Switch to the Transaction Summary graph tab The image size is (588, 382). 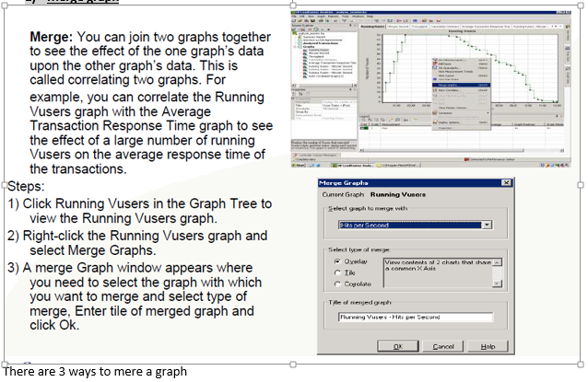[x=444, y=27]
